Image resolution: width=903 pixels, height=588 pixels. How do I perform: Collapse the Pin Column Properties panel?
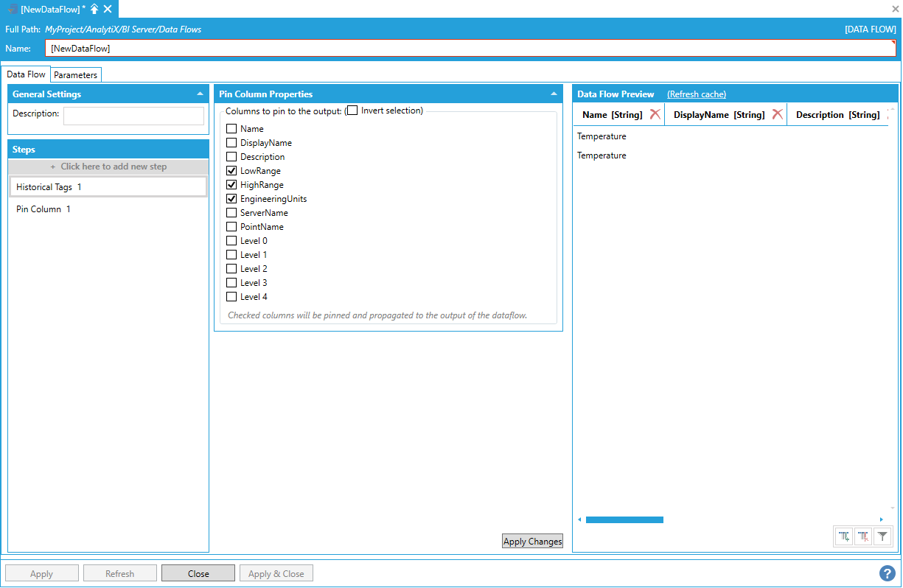[554, 94]
